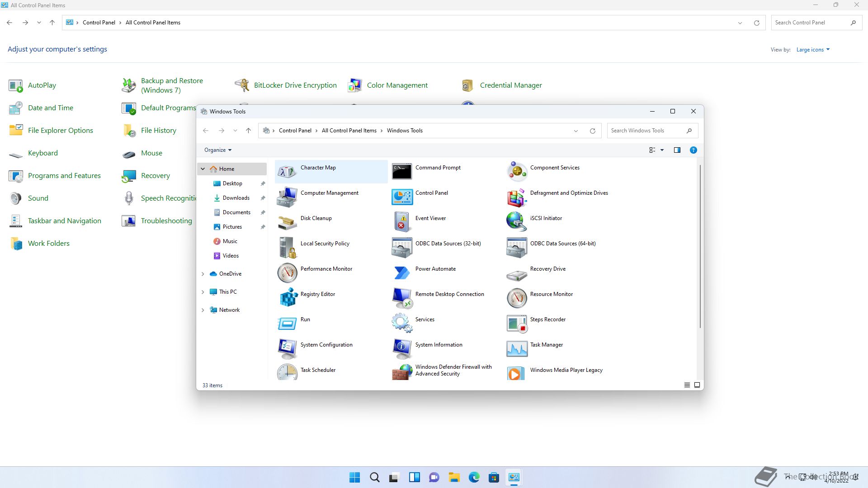The image size is (868, 488).
Task: Click the Windows Tools vertical scrollbar
Action: [x=700, y=247]
